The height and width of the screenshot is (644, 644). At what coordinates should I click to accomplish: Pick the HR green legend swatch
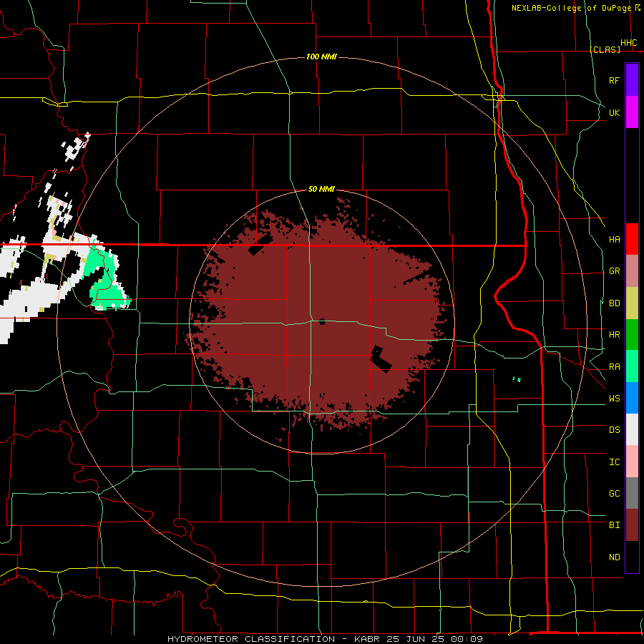(632, 334)
